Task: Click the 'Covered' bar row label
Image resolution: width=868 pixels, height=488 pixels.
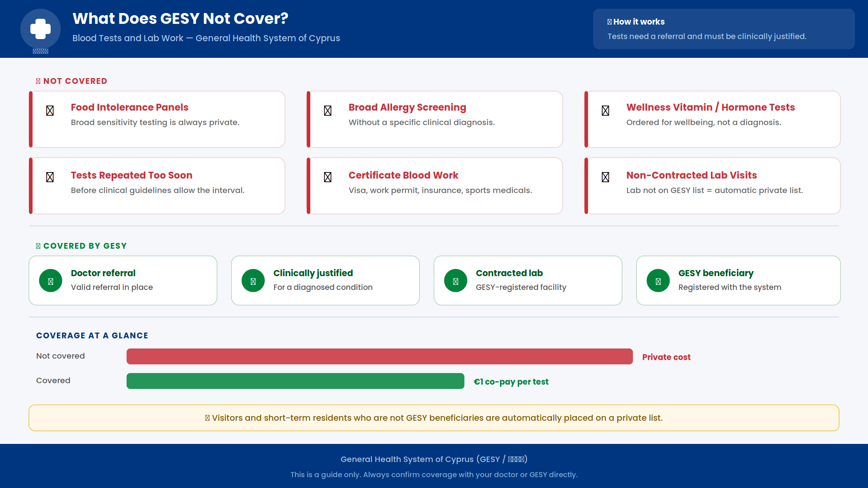Action: [x=53, y=381]
